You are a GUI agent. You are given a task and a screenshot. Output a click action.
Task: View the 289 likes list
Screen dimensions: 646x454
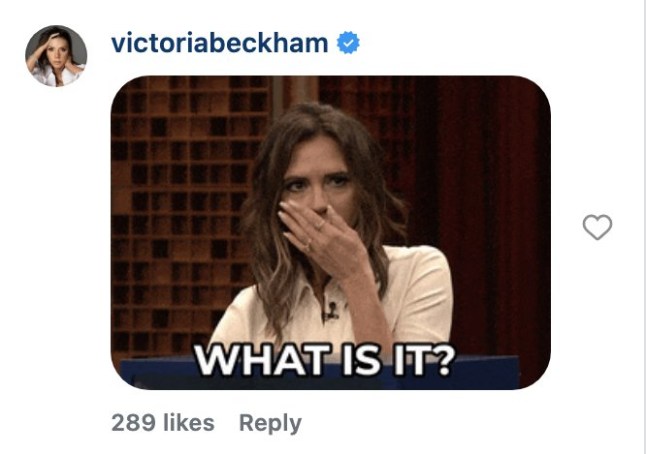point(163,423)
